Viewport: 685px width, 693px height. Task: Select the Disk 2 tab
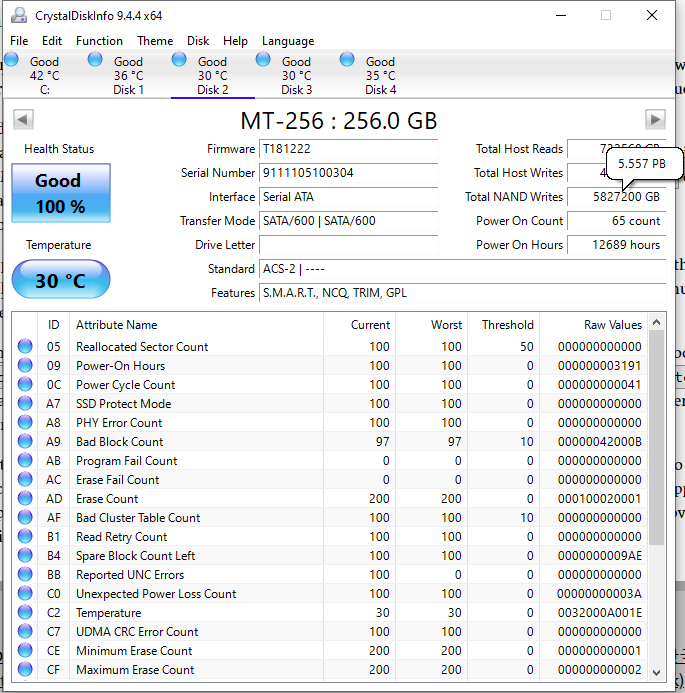[x=213, y=75]
